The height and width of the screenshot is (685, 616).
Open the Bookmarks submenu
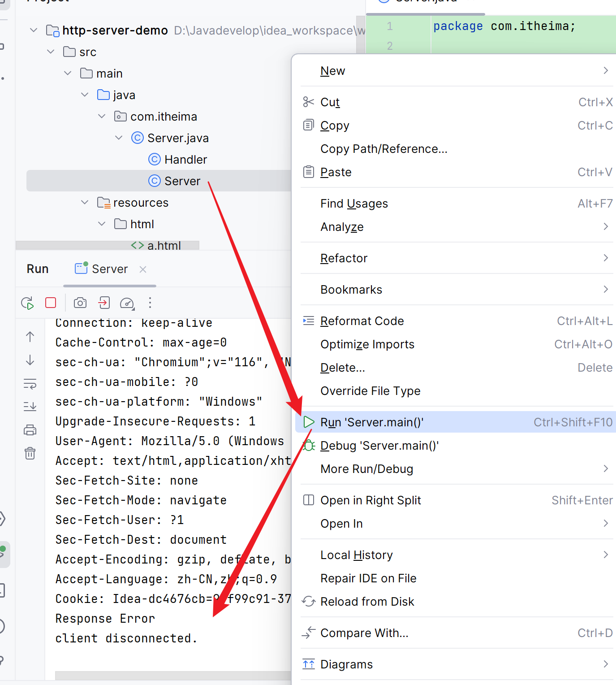456,290
